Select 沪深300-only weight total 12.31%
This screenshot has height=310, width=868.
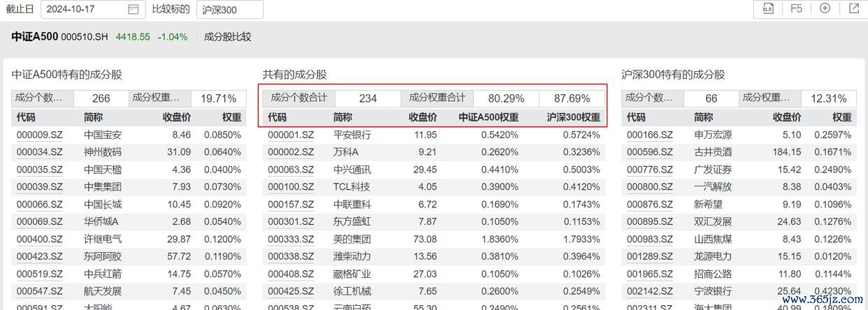tap(828, 98)
